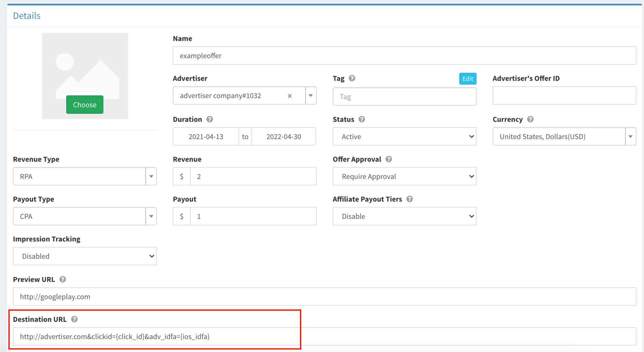Click the Name field containing exampleoffer
This screenshot has height=352, width=644.
(404, 56)
